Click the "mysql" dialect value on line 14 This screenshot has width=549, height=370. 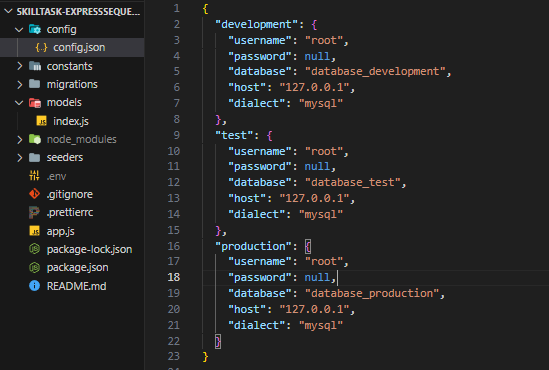(x=321, y=214)
